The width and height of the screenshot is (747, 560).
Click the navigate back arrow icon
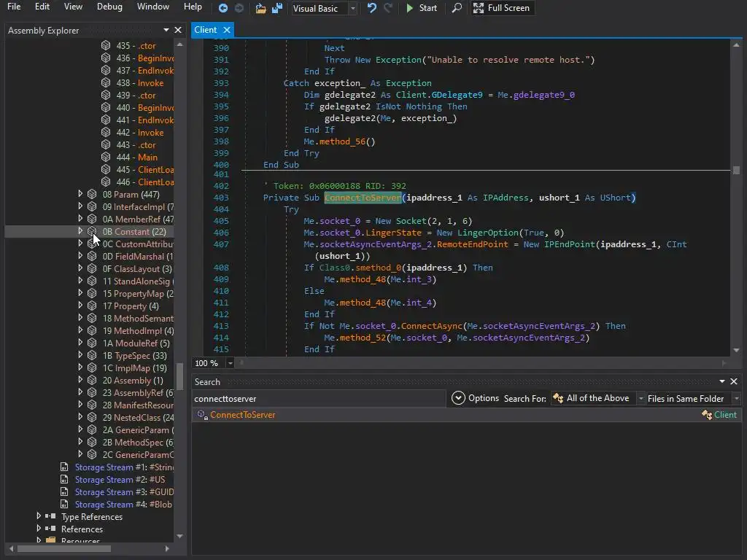(x=223, y=8)
